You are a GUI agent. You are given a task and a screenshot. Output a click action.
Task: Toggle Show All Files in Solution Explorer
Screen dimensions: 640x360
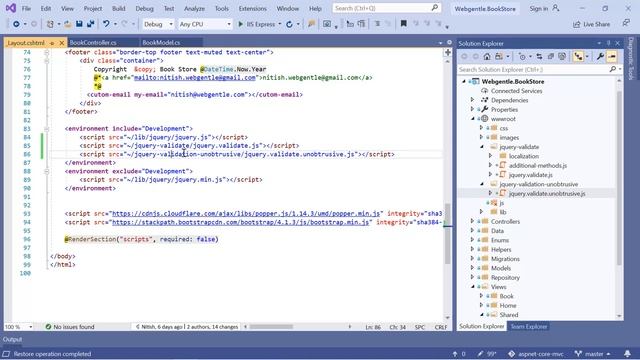[562, 57]
